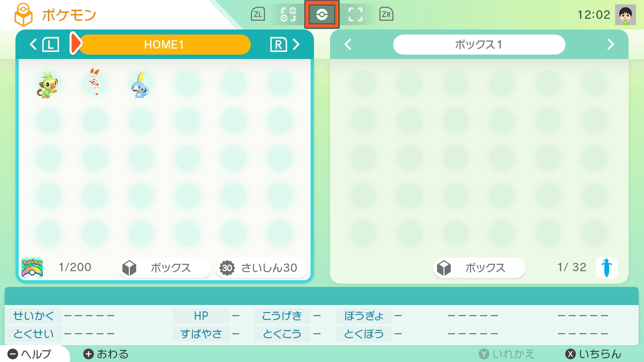Click the sword game icon beside 1/32
Image resolution: width=644 pixels, height=362 pixels.
(606, 267)
